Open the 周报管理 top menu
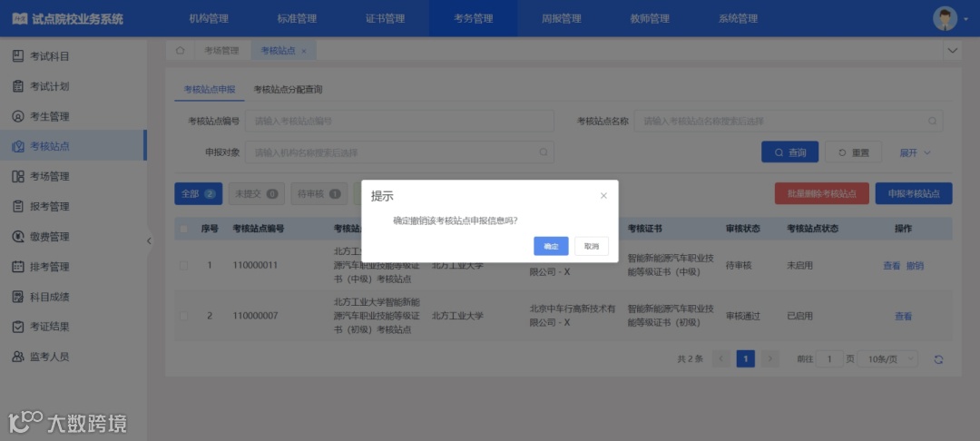 tap(562, 19)
